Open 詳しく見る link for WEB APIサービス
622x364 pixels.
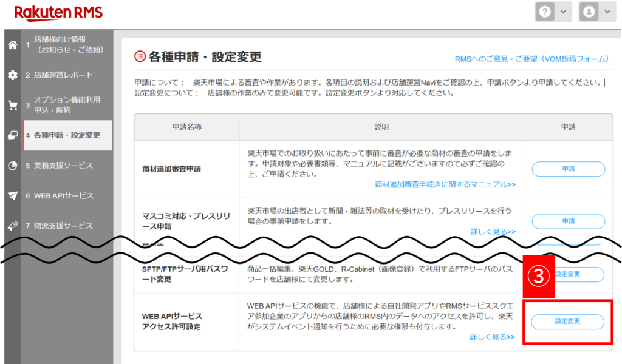pyautogui.click(x=492, y=337)
